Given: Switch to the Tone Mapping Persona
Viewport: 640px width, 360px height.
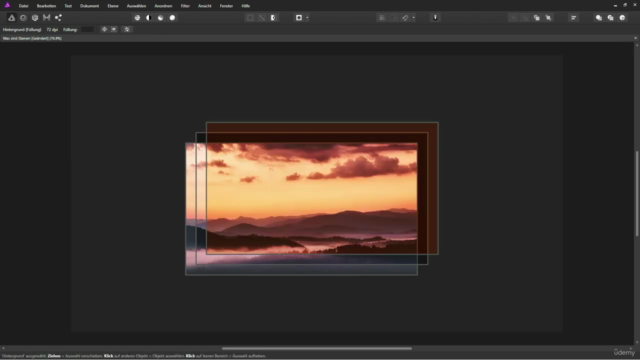Looking at the screenshot, I should point(47,18).
